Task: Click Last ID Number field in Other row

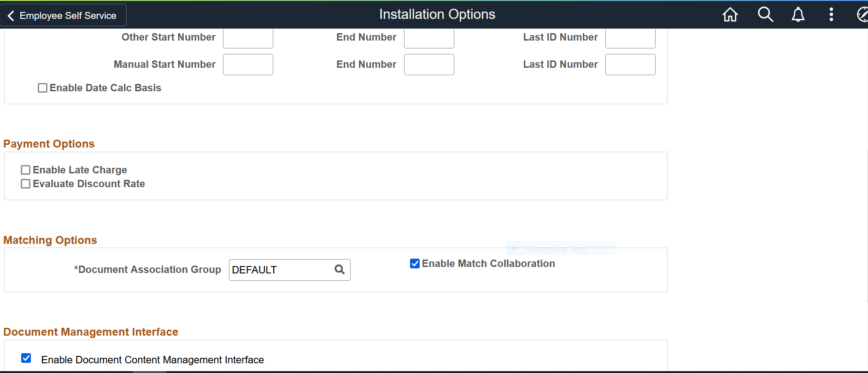Action: click(630, 38)
